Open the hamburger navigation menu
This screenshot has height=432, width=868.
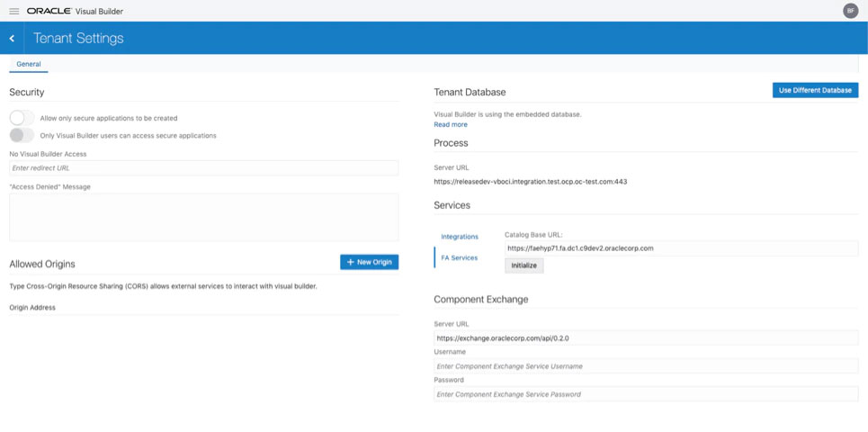tap(14, 11)
